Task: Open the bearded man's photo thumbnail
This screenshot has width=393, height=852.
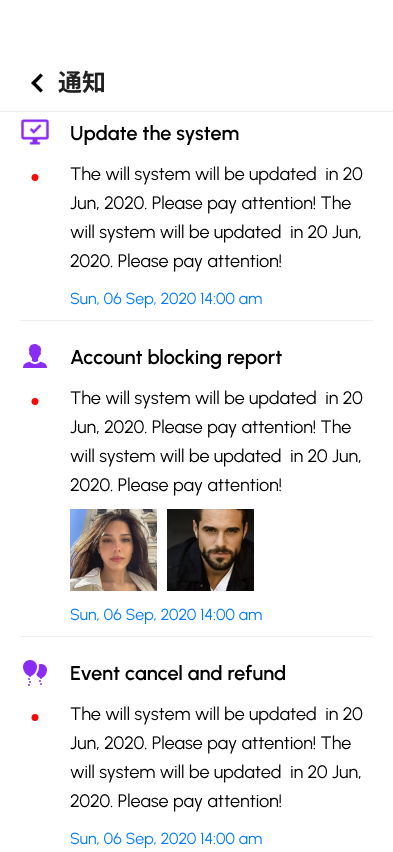Action: pyautogui.click(x=210, y=550)
